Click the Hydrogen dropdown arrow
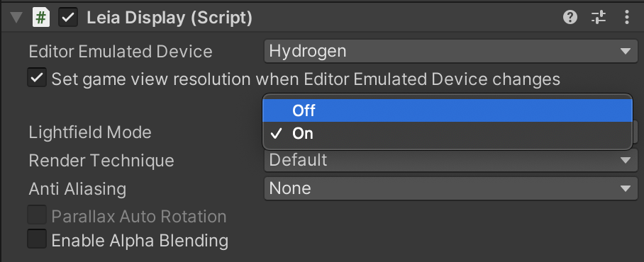The height and width of the screenshot is (262, 644). pos(626,52)
